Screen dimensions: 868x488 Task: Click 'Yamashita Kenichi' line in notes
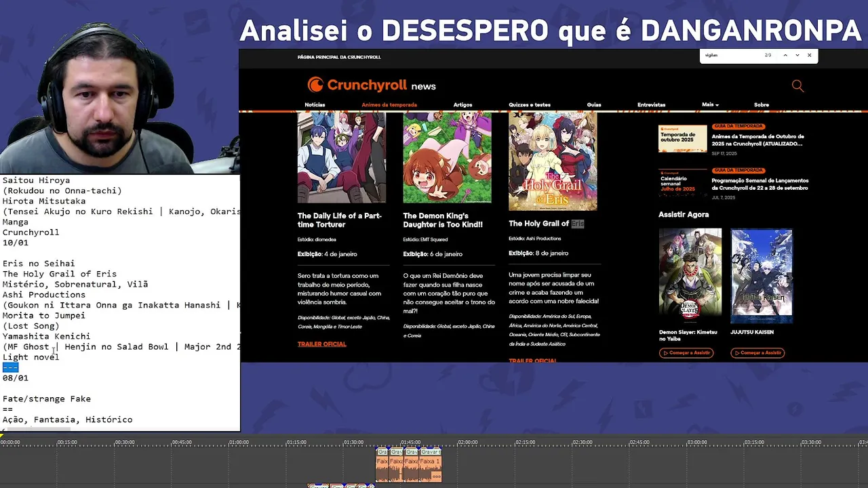[x=46, y=336]
